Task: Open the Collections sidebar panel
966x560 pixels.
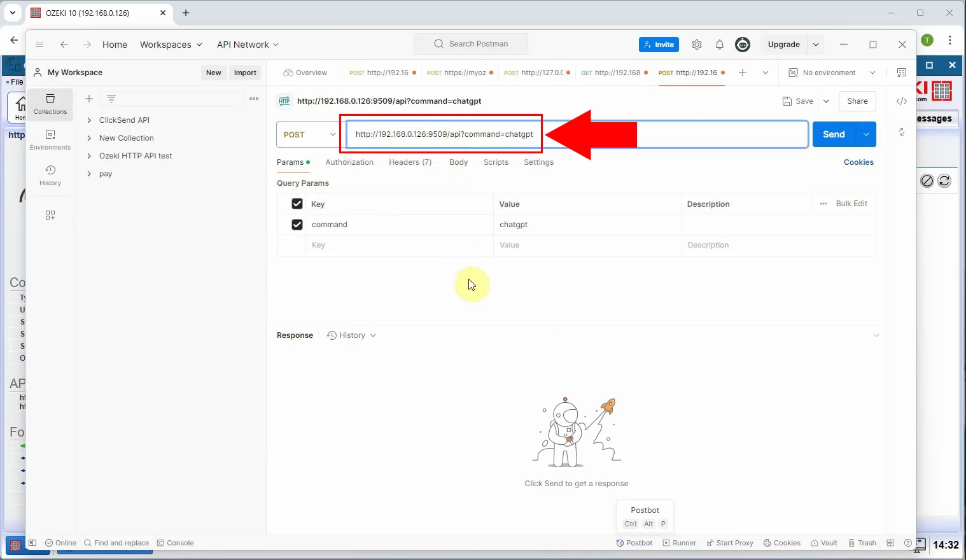Action: point(50,104)
